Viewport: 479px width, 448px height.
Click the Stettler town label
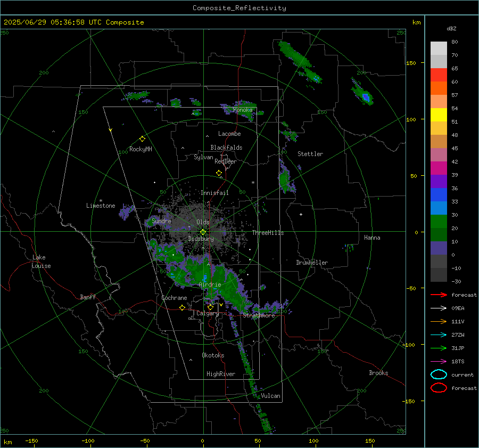310,154
